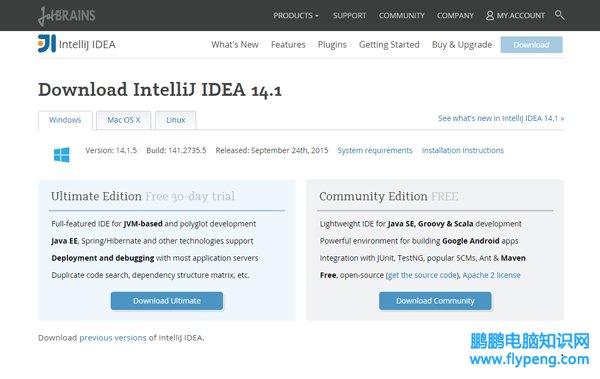Open System requirements link
This screenshot has height=379, width=600.
[375, 150]
